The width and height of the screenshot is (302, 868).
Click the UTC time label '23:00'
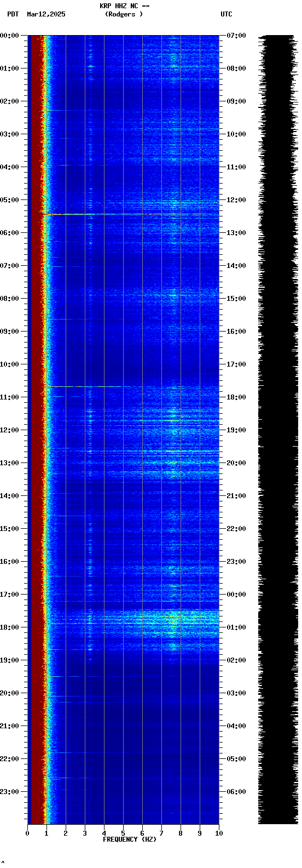click(236, 562)
